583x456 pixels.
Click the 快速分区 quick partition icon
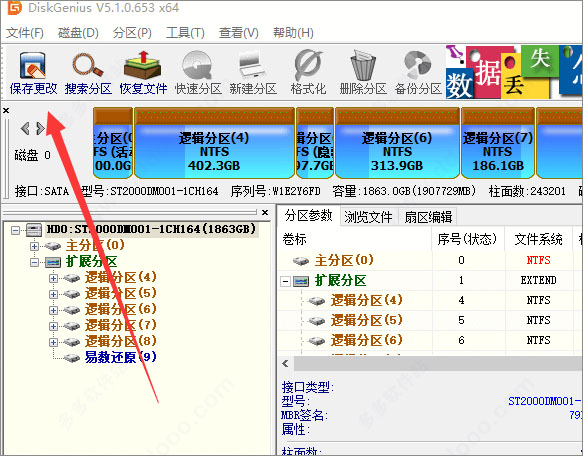tap(197, 65)
